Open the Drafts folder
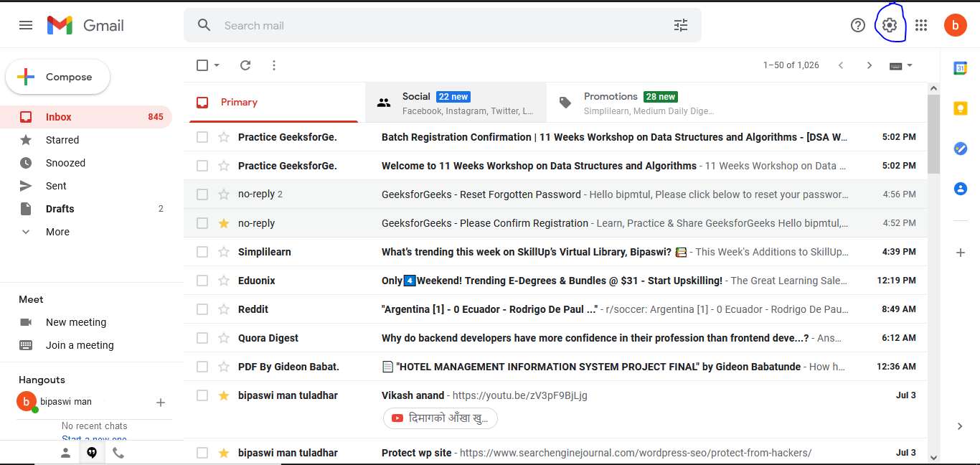 pyautogui.click(x=86, y=209)
